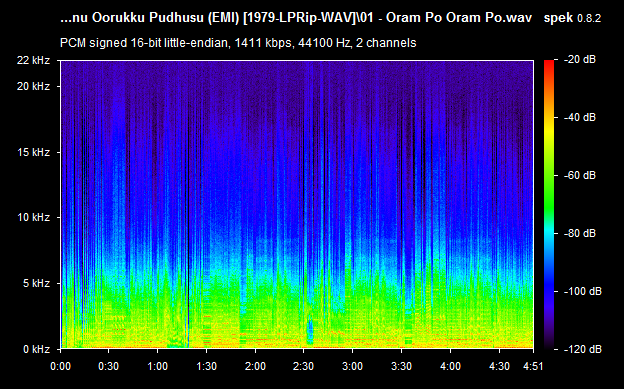Click the 20 kHz frequency axis label
The height and width of the screenshot is (389, 624).
click(33, 86)
